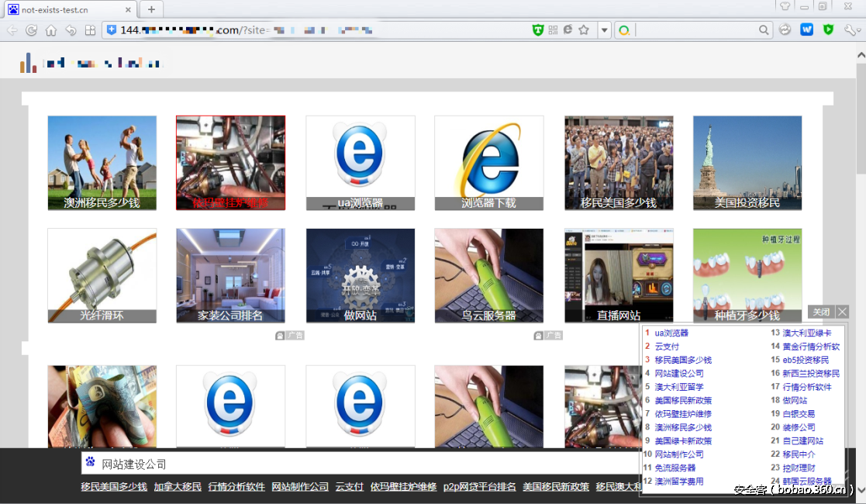The width and height of the screenshot is (866, 504).
Task: Open ranking link 美国移民新政策 in popup
Action: [x=683, y=400]
